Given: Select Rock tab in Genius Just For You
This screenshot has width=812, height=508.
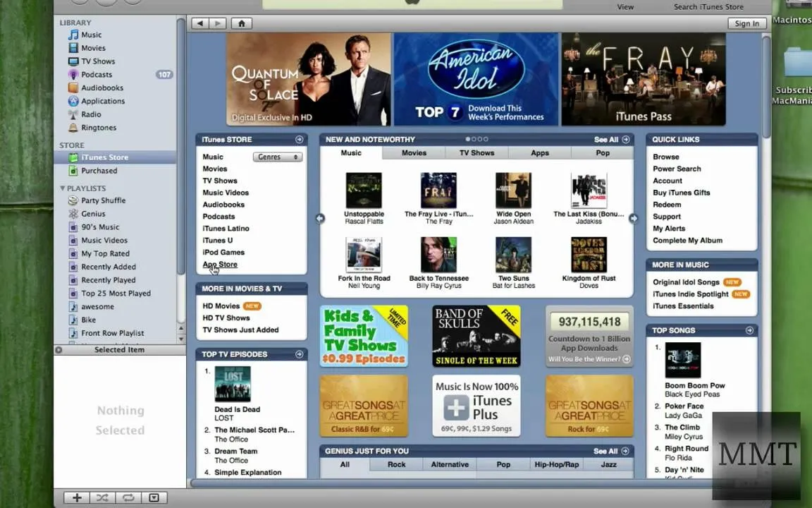Looking at the screenshot, I should click(397, 464).
